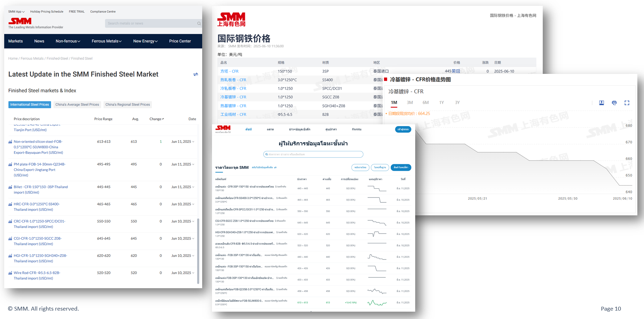Select the พลังงานใหม่ filter button
The width and height of the screenshot is (644, 319).
tap(360, 167)
